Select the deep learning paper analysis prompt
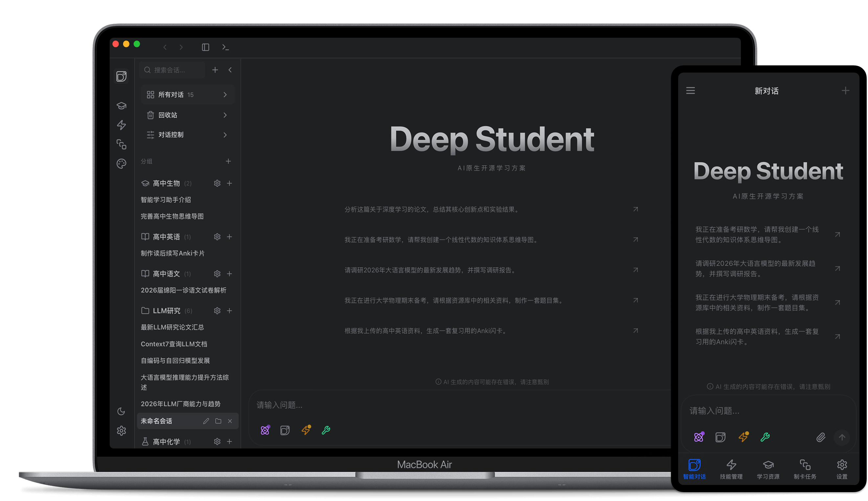The image size is (868, 501). pos(432,210)
